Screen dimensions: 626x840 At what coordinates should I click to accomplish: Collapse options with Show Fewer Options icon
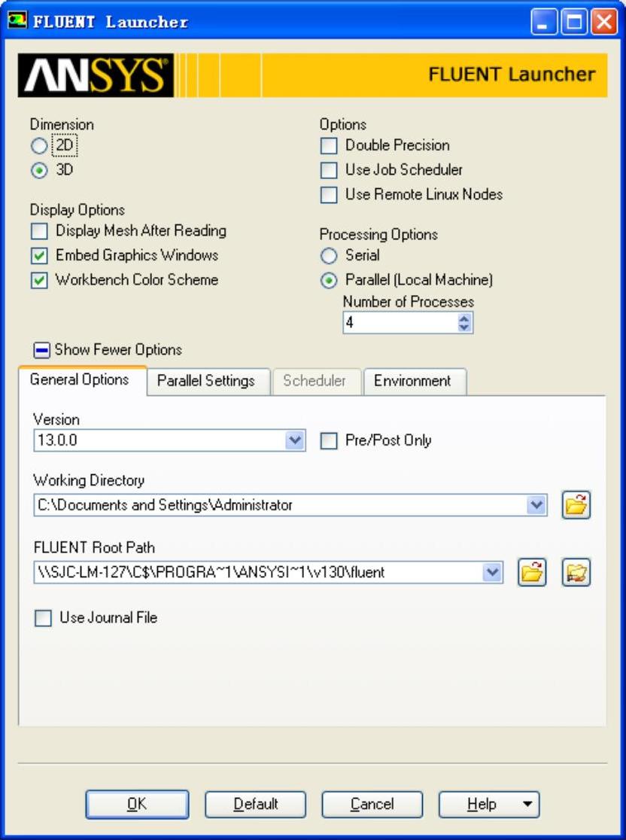(42, 350)
